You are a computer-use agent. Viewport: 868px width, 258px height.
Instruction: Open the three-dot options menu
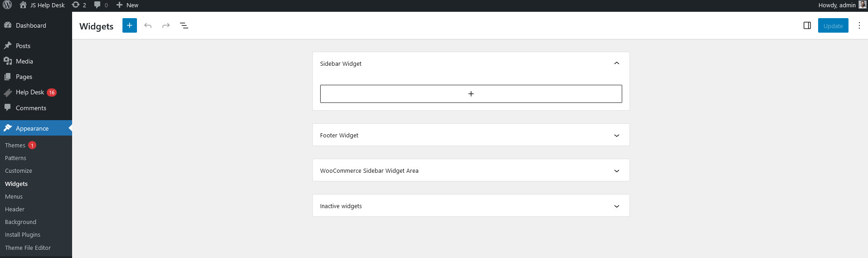[859, 25]
